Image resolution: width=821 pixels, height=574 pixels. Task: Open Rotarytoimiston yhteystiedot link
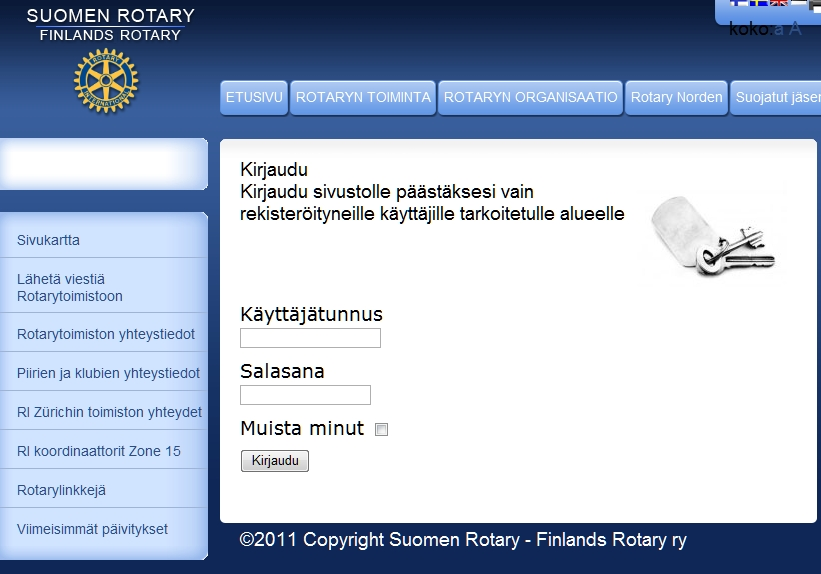(106, 334)
